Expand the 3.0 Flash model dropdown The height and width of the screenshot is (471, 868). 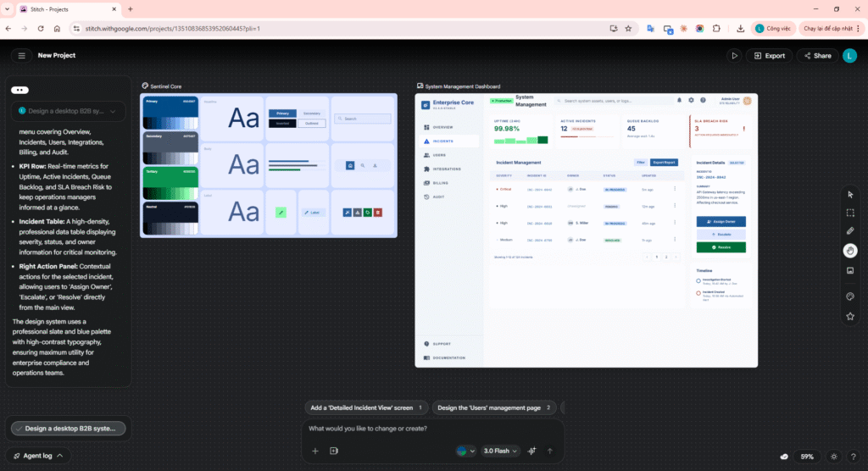(501, 451)
